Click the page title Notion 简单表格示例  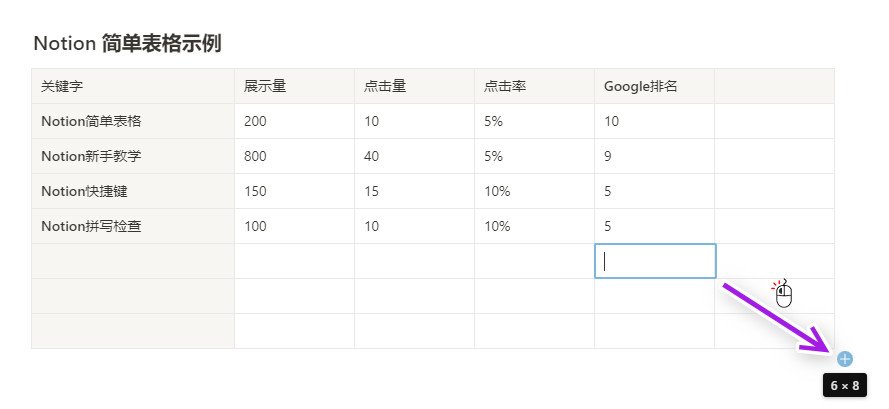click(127, 44)
